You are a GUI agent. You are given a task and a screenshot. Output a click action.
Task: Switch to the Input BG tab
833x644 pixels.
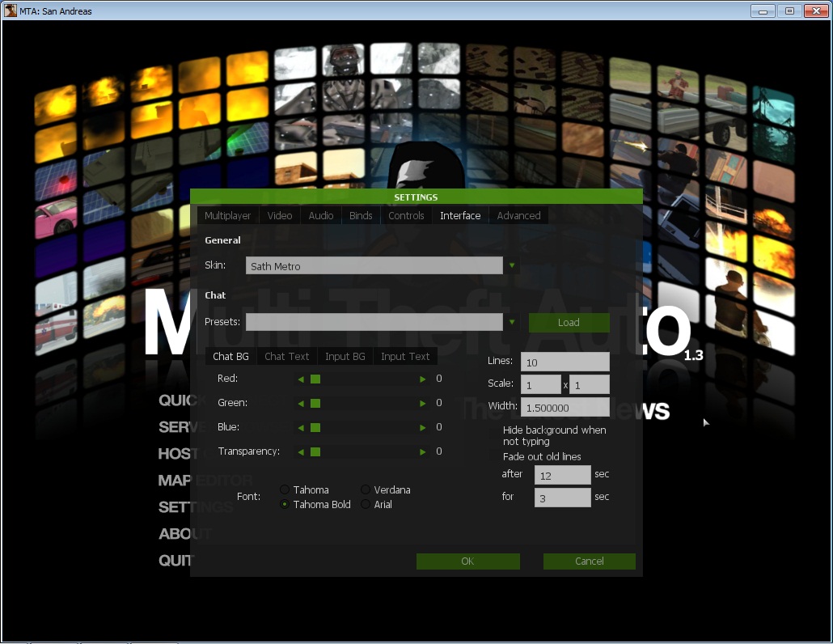click(345, 357)
